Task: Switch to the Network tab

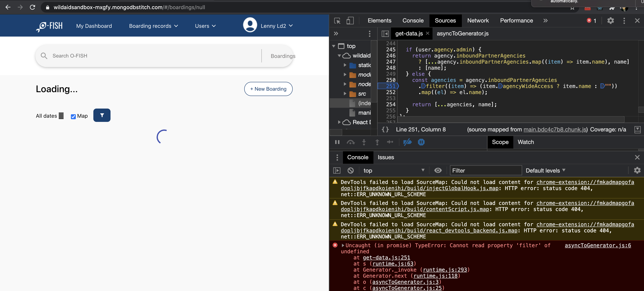Action: [478, 21]
